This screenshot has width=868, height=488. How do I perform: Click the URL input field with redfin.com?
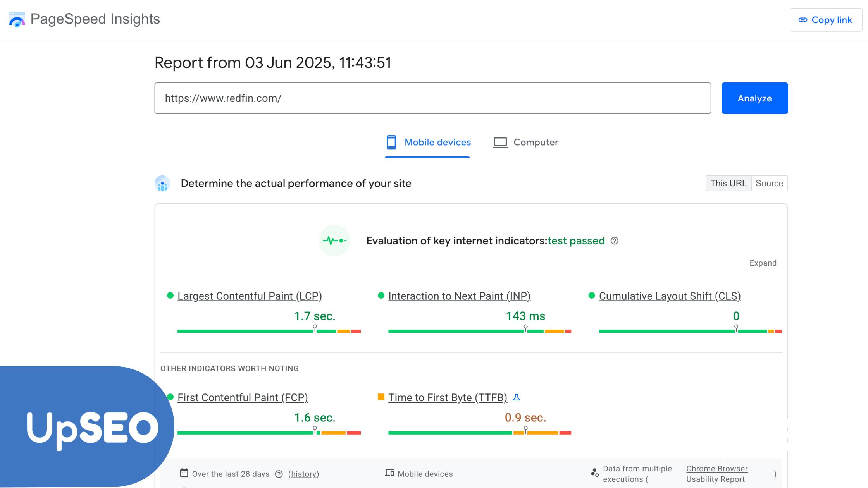point(433,98)
